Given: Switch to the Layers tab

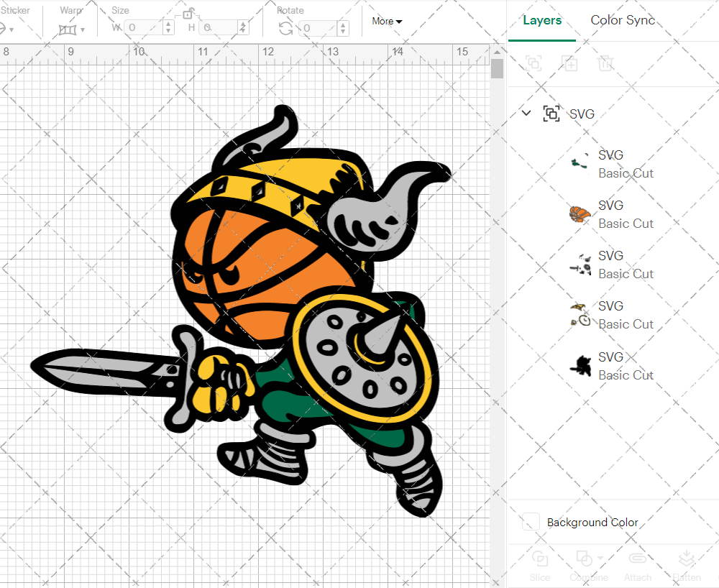Looking at the screenshot, I should 542,20.
